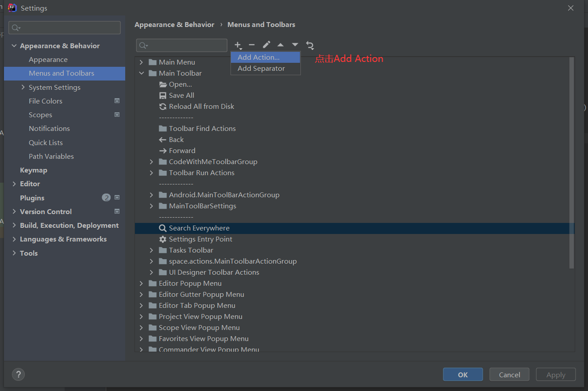Click the Move Down triangle icon
The image size is (588, 391).
[x=295, y=45]
